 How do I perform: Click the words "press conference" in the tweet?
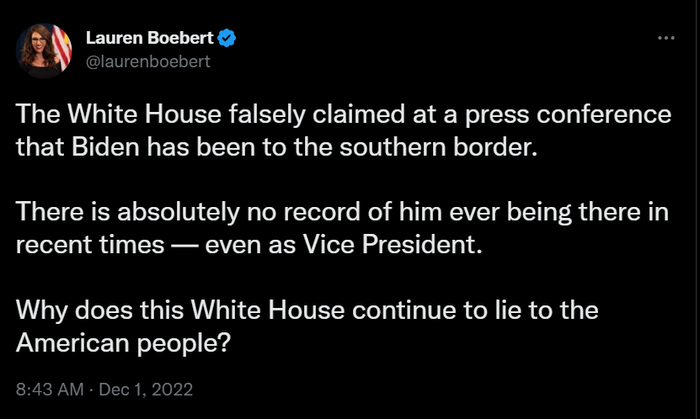click(x=596, y=115)
